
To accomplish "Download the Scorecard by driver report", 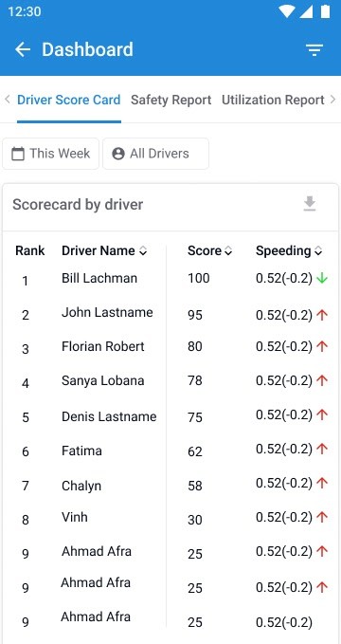I will point(310,204).
